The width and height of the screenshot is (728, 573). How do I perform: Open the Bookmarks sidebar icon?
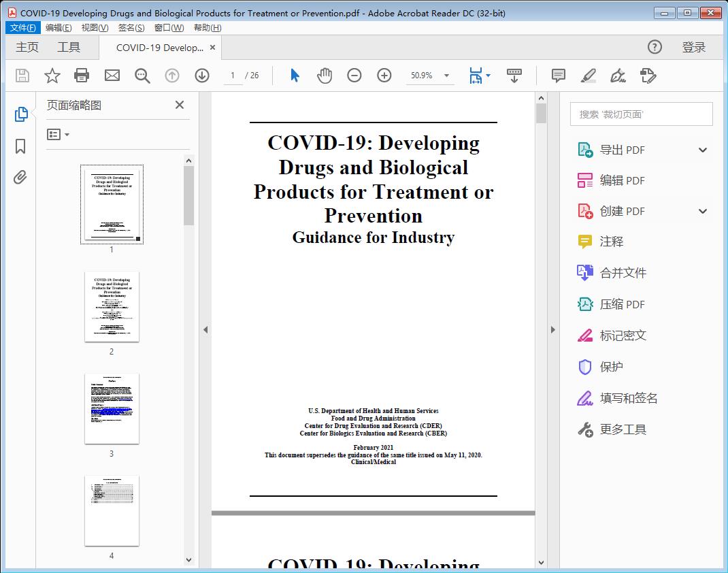[20, 146]
